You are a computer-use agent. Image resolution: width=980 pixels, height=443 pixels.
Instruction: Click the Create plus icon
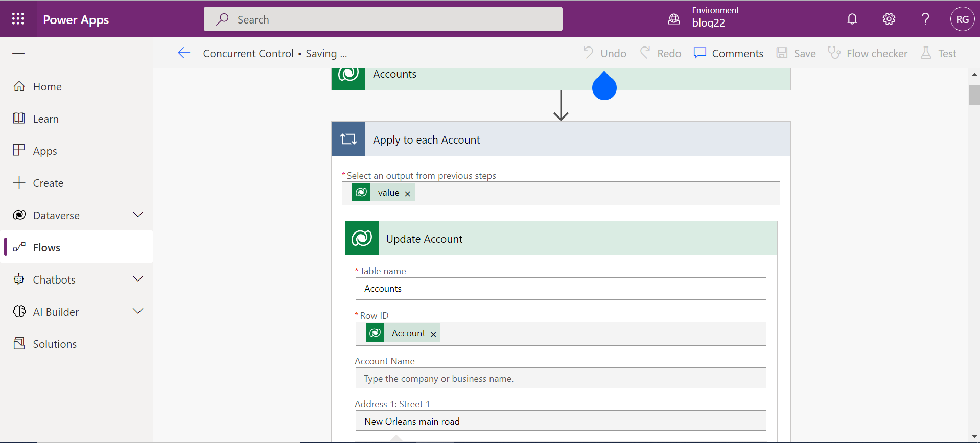point(19,182)
